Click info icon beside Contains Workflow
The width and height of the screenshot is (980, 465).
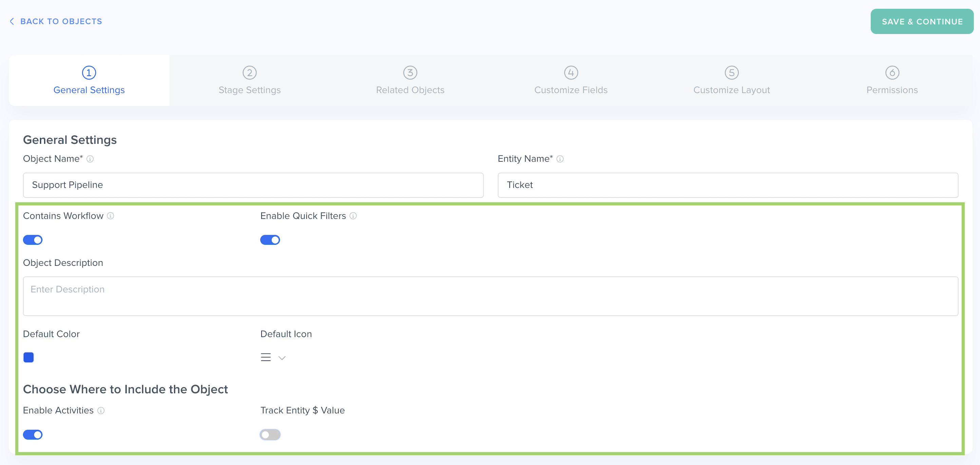[111, 216]
